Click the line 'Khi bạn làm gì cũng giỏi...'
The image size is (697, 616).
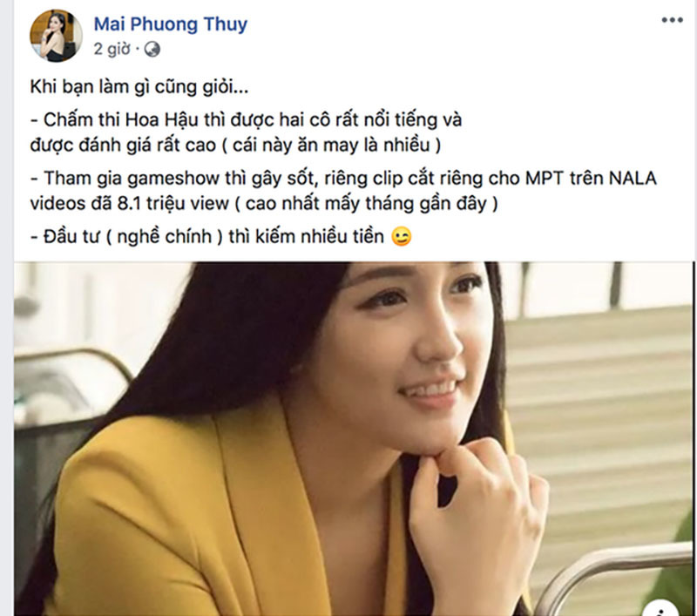pos(139,86)
